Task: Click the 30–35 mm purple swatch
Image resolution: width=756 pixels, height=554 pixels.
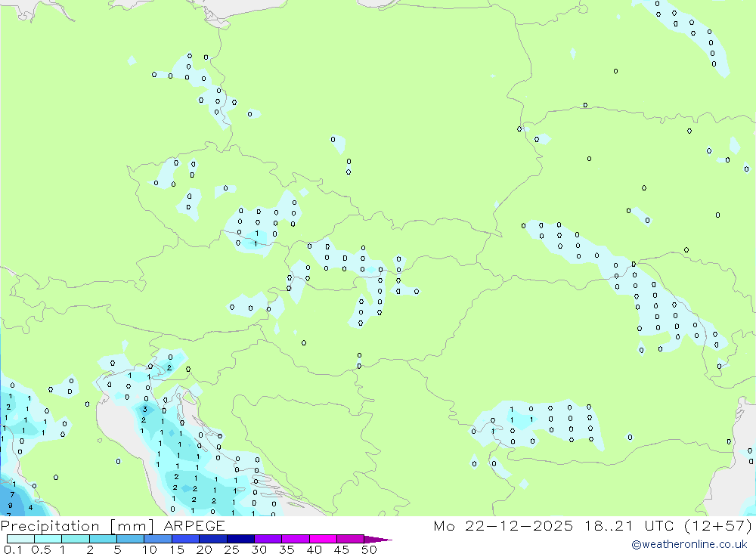Action: tap(268, 539)
